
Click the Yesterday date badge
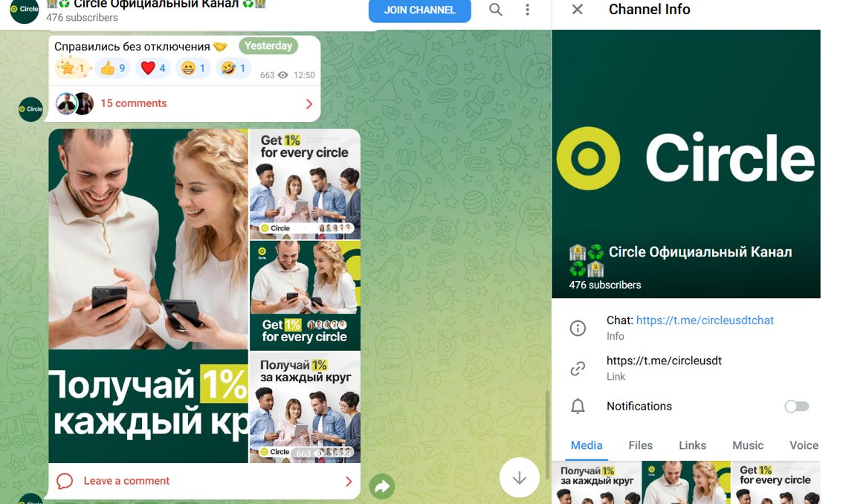268,46
